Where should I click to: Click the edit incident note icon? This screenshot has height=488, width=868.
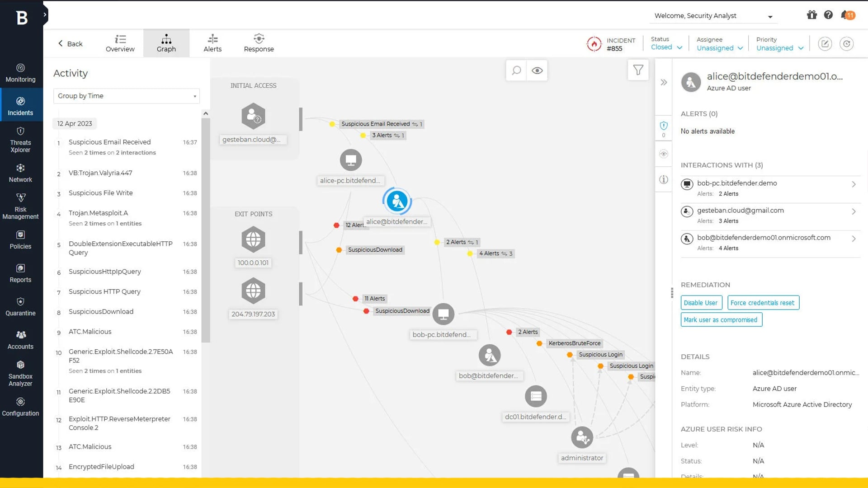tap(825, 44)
